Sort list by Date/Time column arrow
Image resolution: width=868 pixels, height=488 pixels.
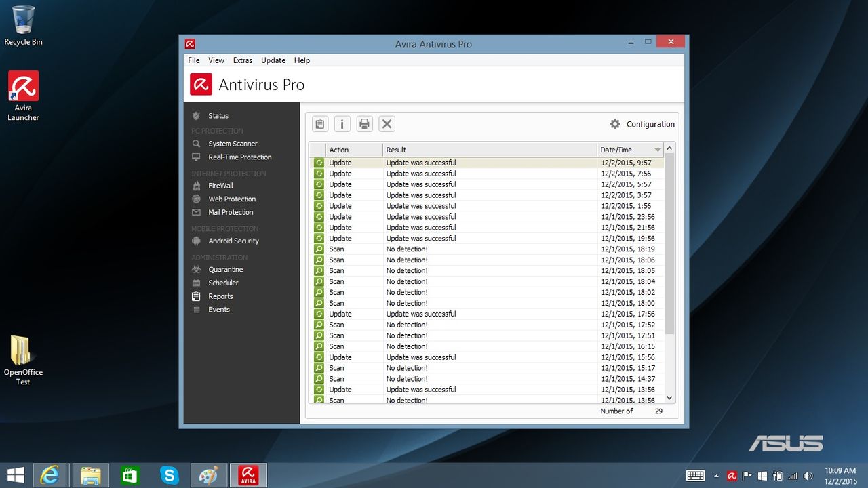pyautogui.click(x=657, y=150)
